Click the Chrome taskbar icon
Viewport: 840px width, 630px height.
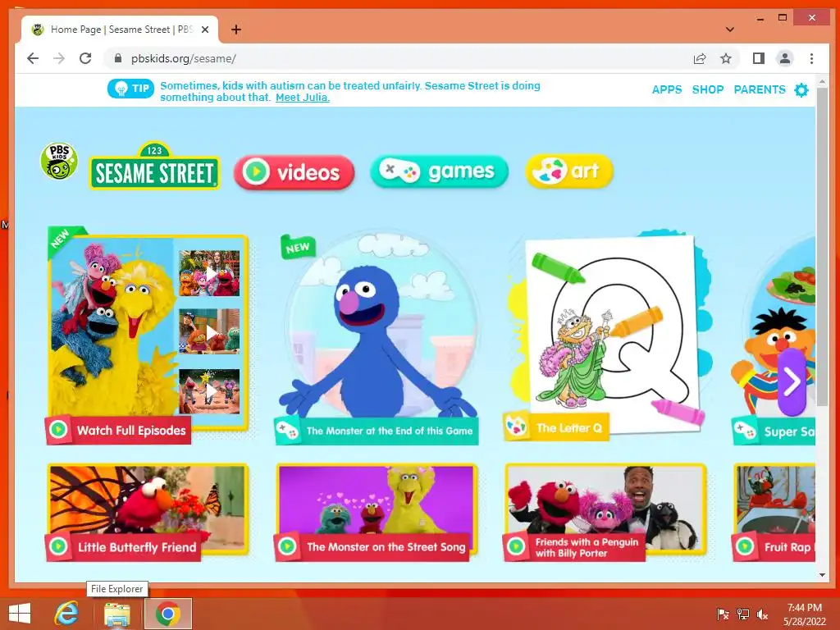[x=167, y=614]
